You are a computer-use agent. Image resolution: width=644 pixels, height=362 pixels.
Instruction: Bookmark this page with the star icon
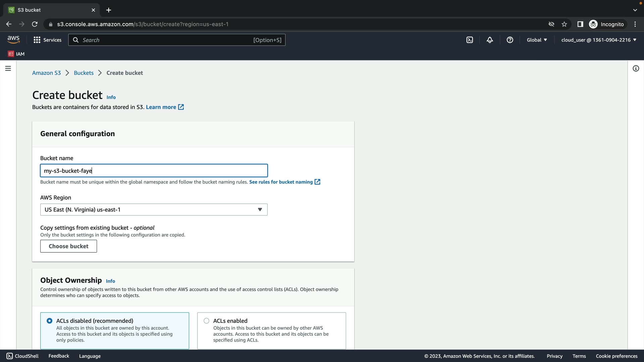564,24
